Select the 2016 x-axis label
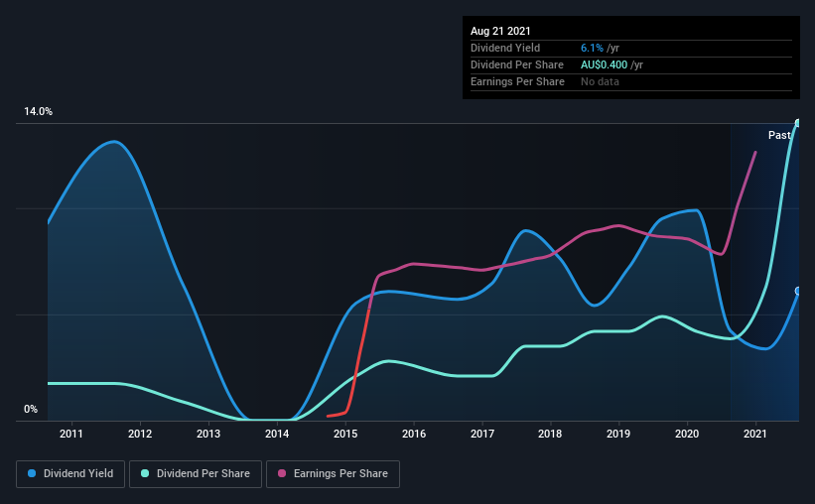This screenshot has height=504, width=815. pyautogui.click(x=414, y=434)
